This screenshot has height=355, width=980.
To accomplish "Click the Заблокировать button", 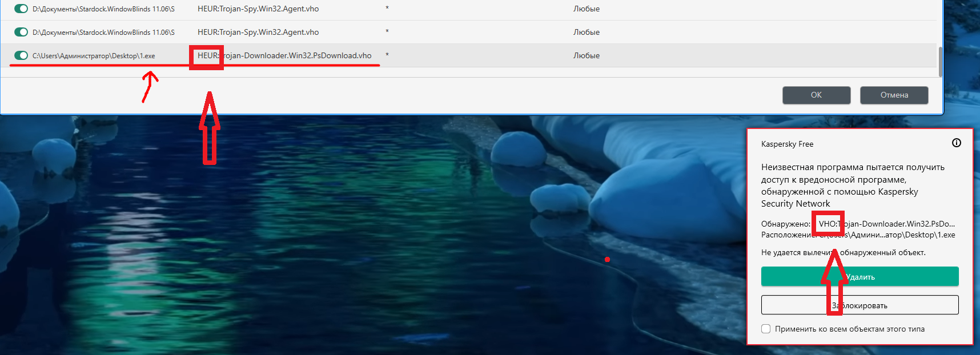I will point(859,305).
